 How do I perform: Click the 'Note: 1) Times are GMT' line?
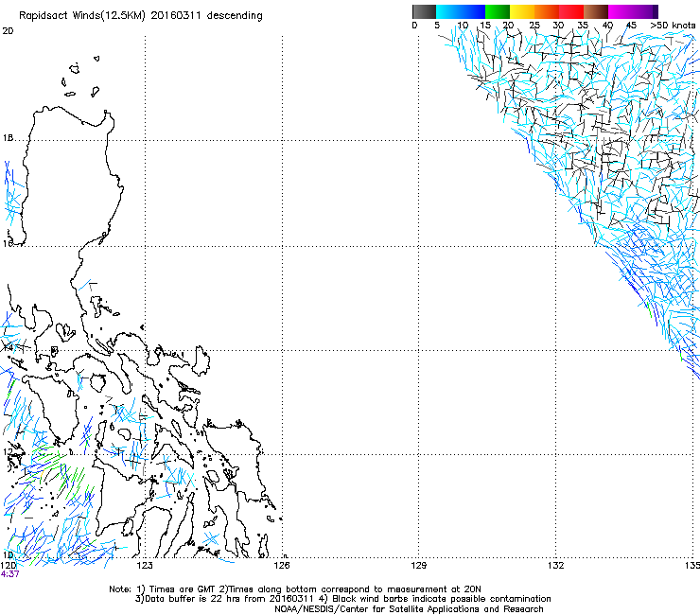[295, 589]
